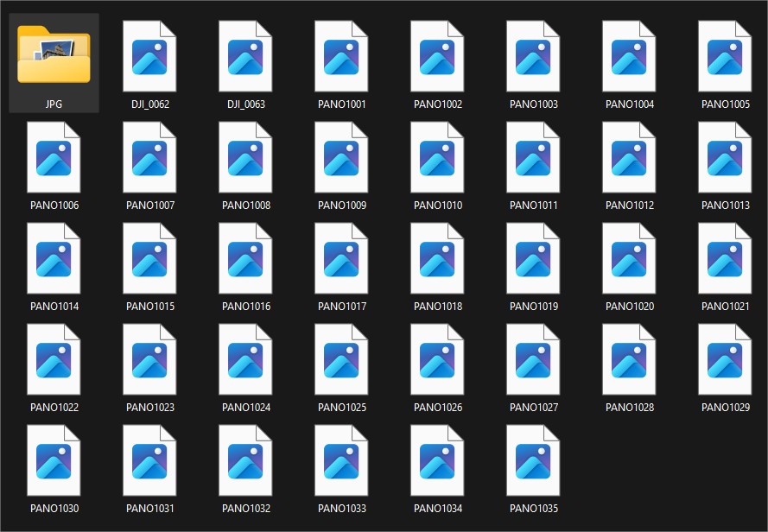Select the PANO1022 image icon

click(54, 359)
